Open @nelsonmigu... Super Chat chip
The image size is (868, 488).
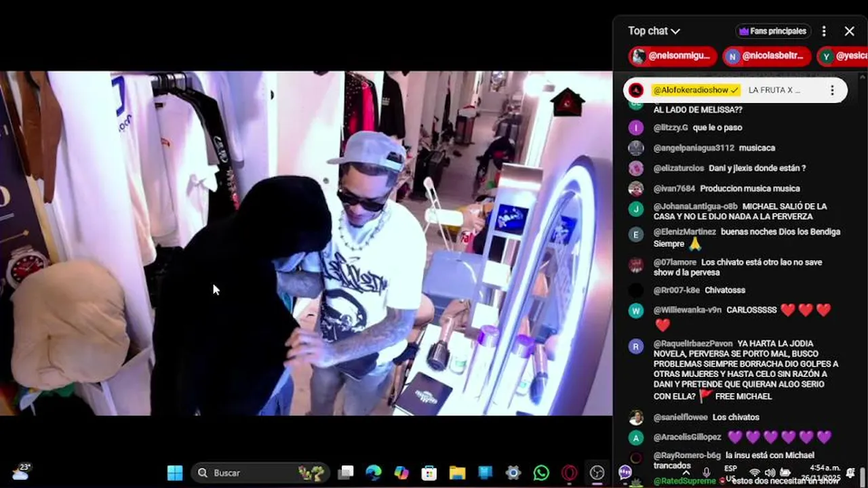[x=673, y=56]
